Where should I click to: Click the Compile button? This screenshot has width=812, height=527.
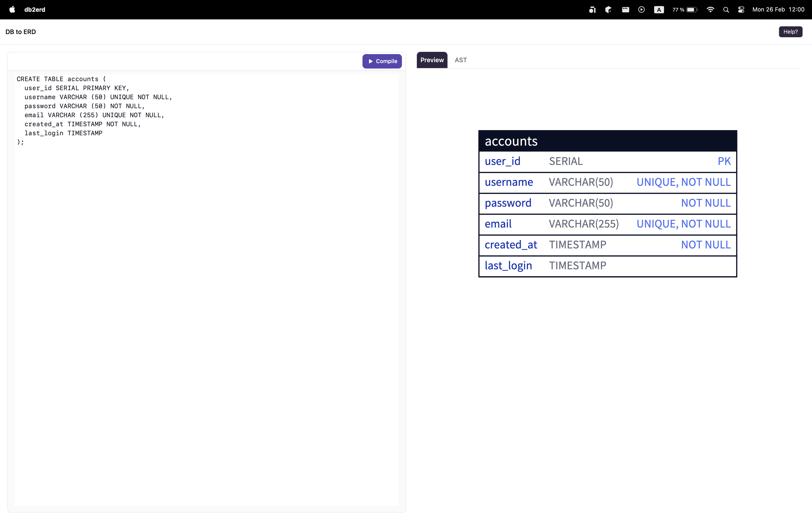[x=382, y=61]
